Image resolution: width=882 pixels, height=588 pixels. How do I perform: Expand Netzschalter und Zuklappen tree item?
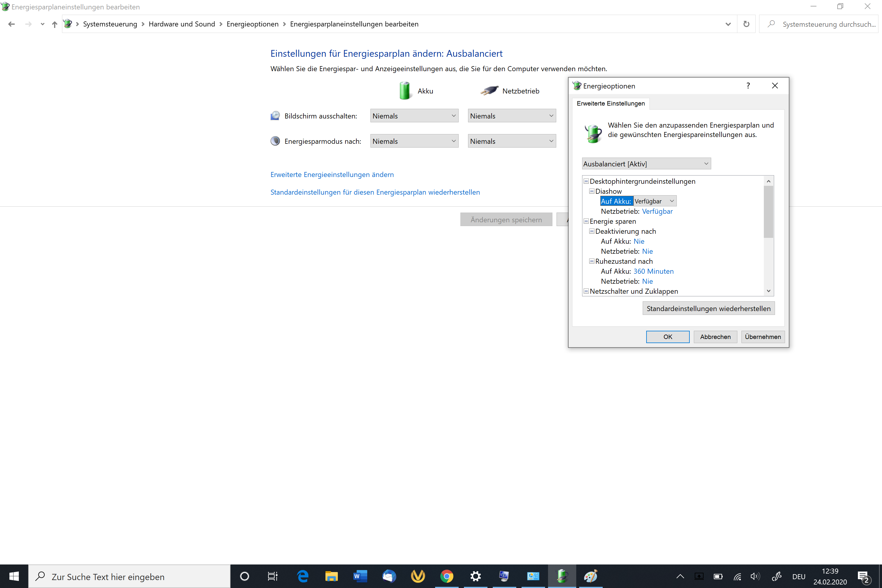click(586, 291)
